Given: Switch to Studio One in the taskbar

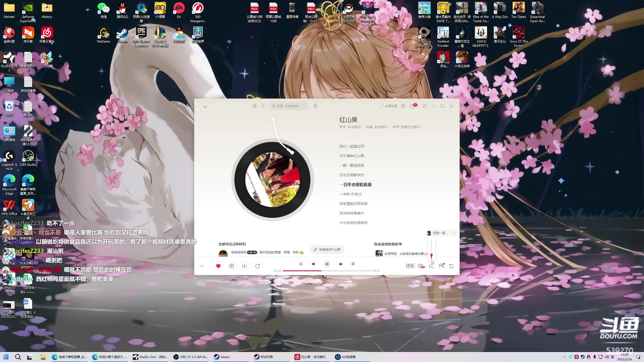Looking at the screenshot, I should [x=150, y=357].
